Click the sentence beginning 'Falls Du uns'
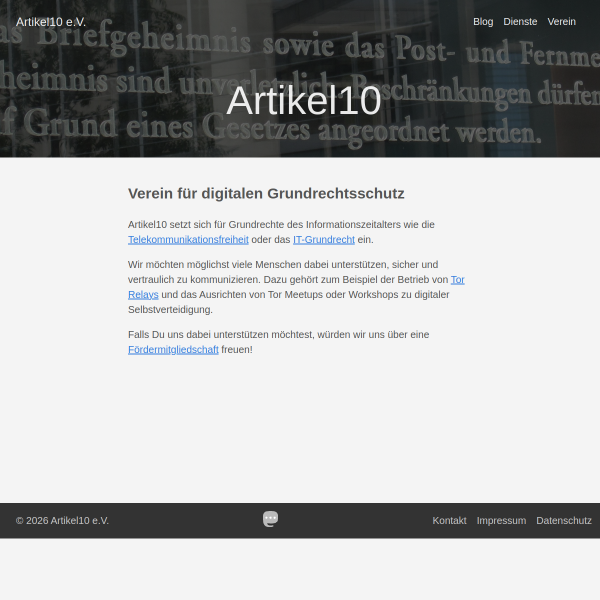 [279, 342]
